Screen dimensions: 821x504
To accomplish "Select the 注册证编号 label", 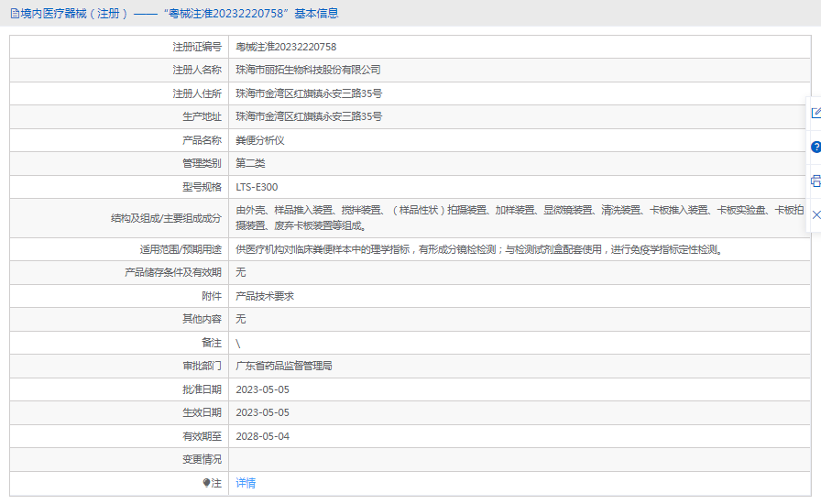I will pyautogui.click(x=197, y=47).
